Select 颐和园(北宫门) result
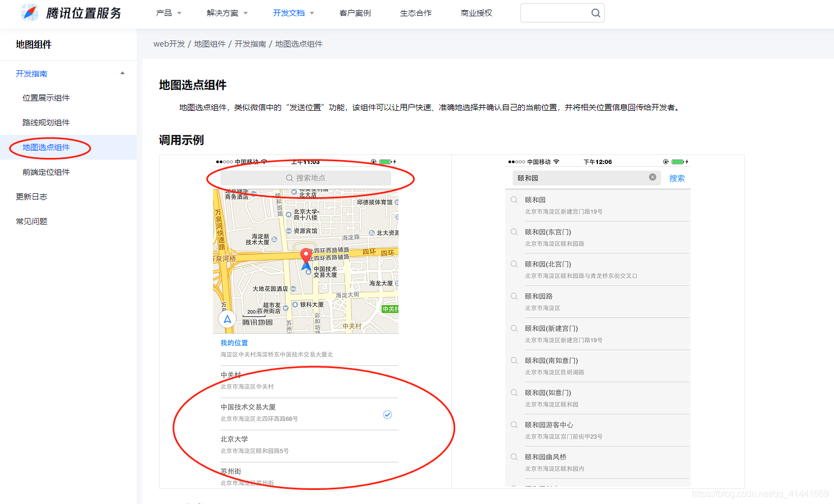 point(598,270)
